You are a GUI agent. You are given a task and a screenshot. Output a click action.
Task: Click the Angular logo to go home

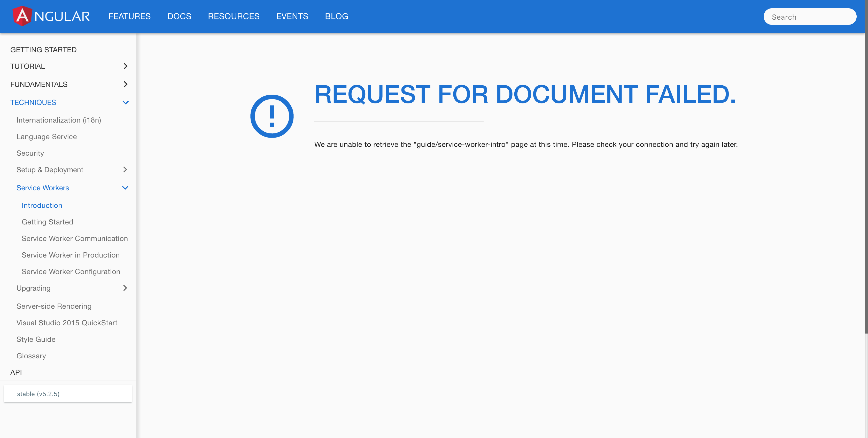pos(51,16)
